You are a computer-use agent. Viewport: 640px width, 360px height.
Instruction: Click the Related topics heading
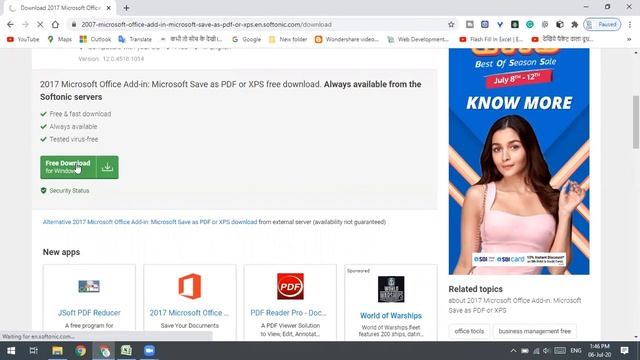[x=476, y=289]
